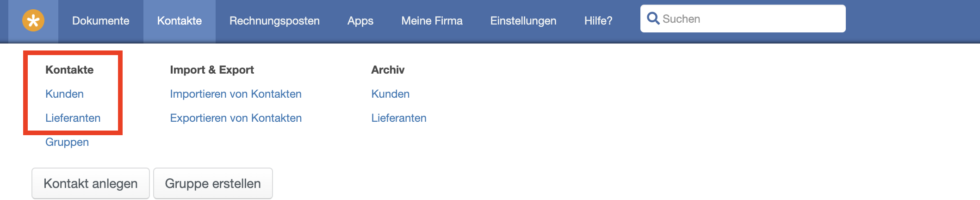Open the Rechnungsposten menu
Screen dimensions: 980x200
274,21
